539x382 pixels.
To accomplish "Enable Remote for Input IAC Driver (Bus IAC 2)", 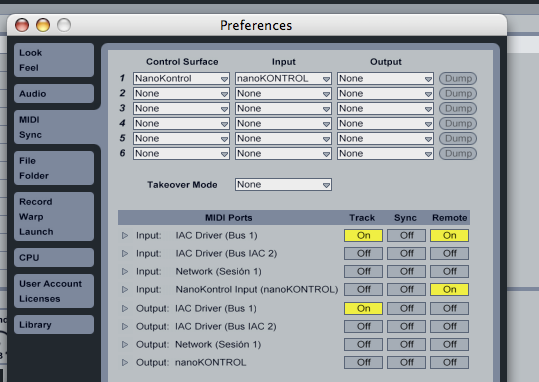I will (x=449, y=253).
